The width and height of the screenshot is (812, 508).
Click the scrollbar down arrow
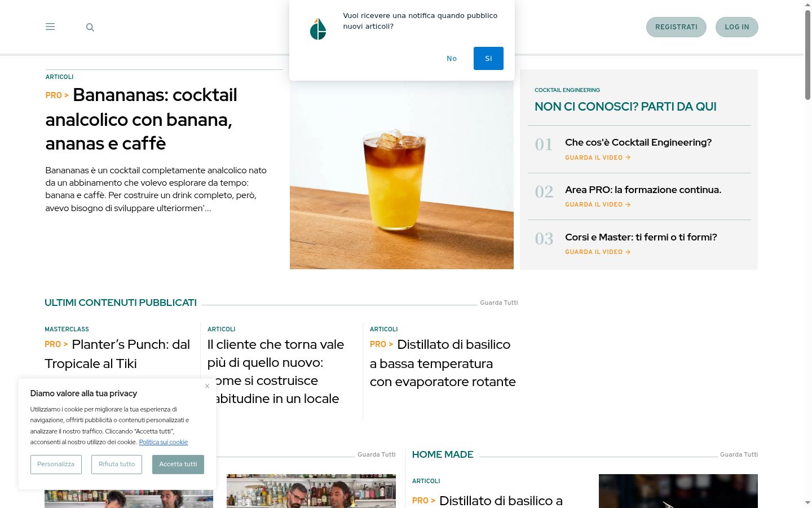pos(807,502)
